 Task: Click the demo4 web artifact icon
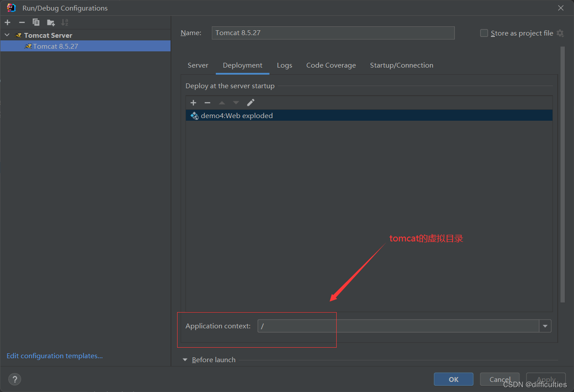195,116
